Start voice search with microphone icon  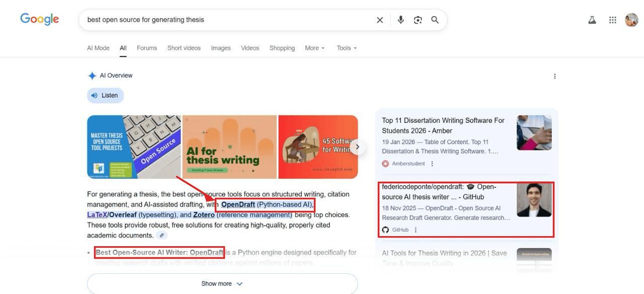click(x=400, y=20)
